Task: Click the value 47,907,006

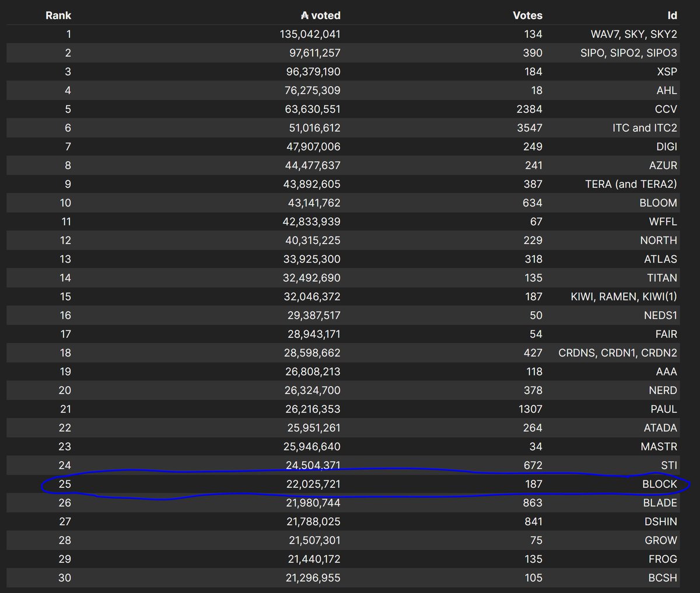Action: [x=314, y=146]
